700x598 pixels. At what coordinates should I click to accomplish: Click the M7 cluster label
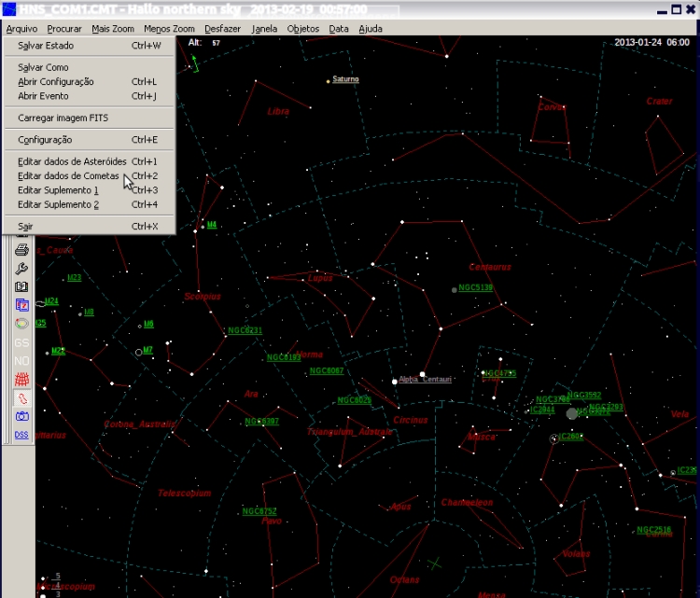[147, 350]
